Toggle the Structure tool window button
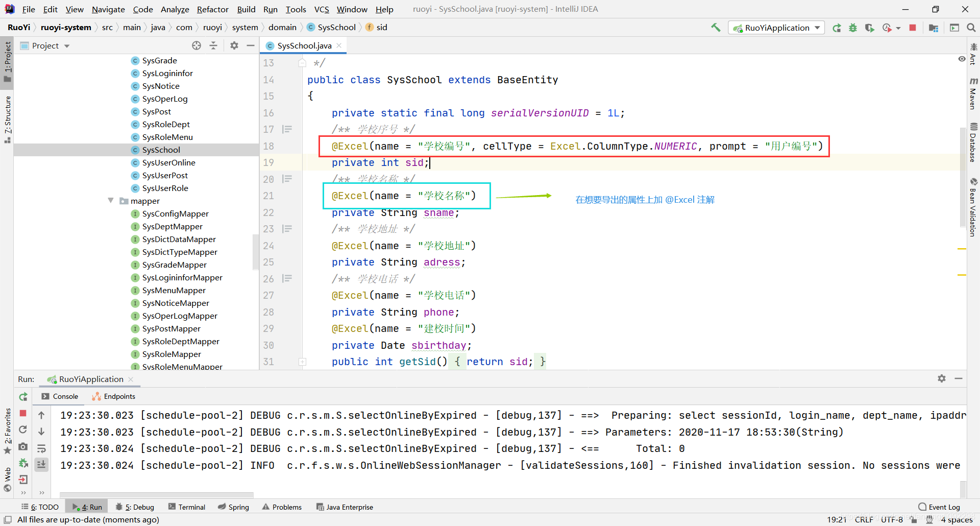The image size is (980, 526). point(7,119)
